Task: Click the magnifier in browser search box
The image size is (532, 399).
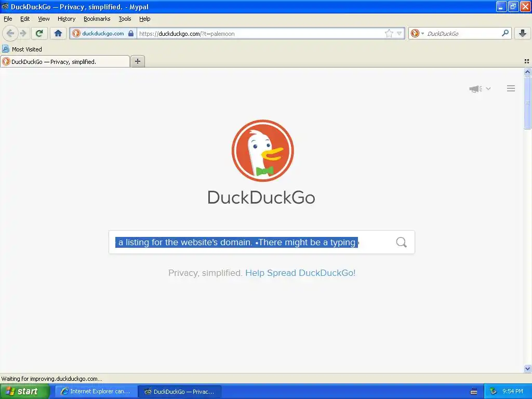Action: 505,33
